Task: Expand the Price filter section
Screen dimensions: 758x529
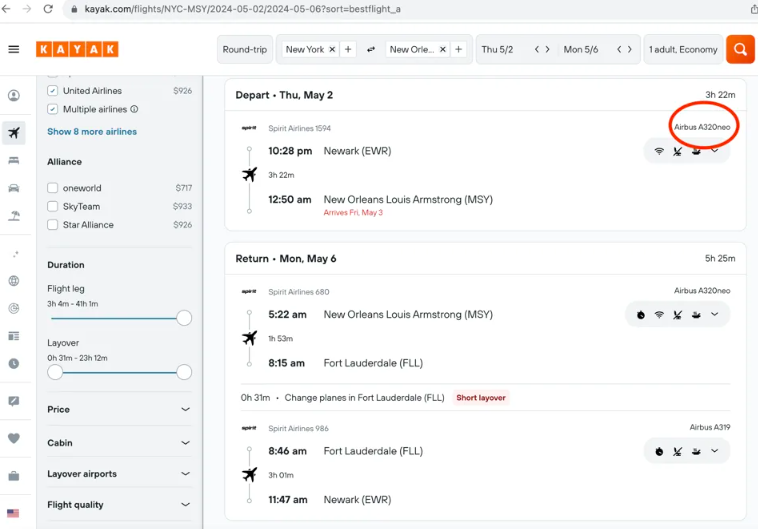Action: [x=185, y=409]
